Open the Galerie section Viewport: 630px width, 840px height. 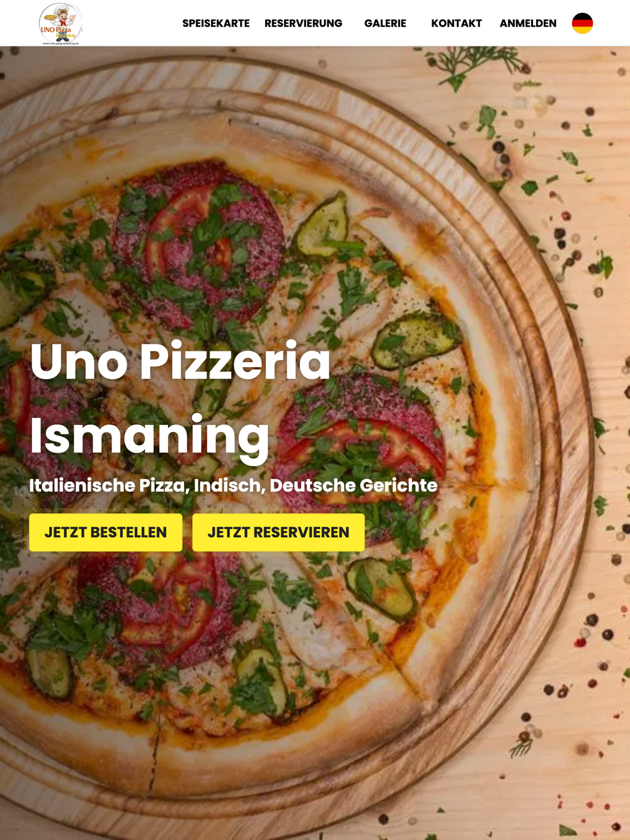385,23
